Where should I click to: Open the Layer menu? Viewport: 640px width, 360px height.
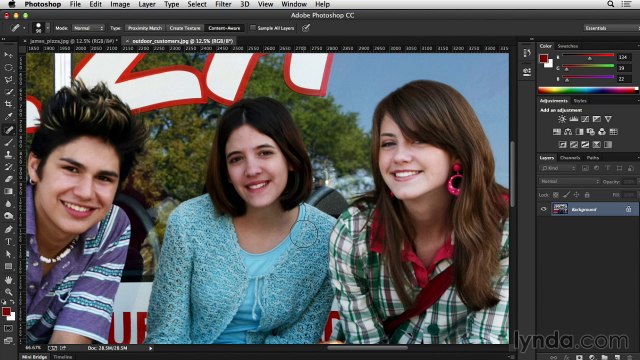pyautogui.click(x=147, y=4)
